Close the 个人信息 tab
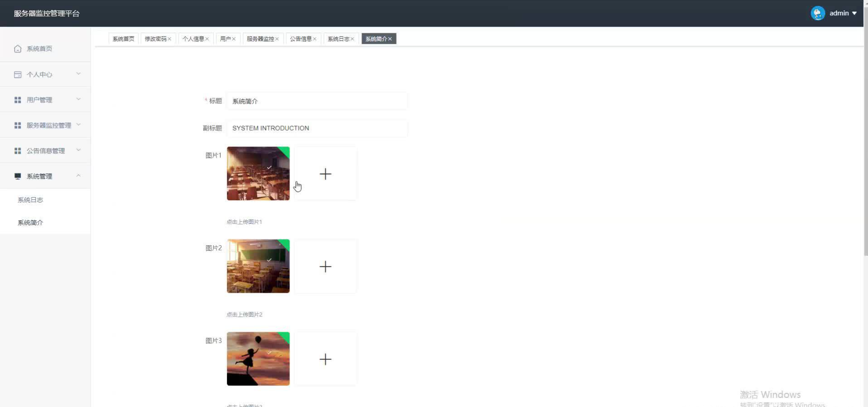This screenshot has width=868, height=407. click(x=207, y=39)
